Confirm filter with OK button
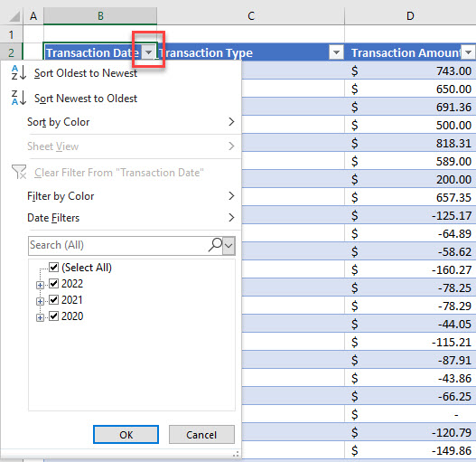The height and width of the screenshot is (462, 476). [x=126, y=435]
